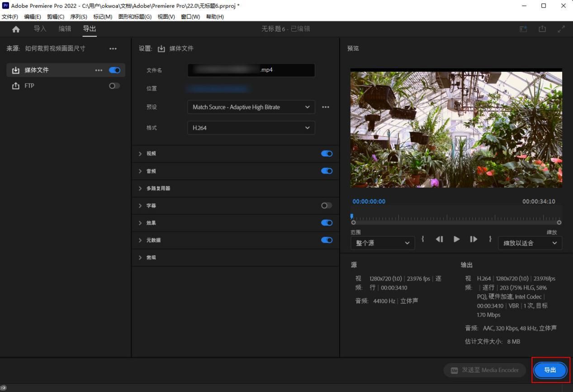The width and height of the screenshot is (573, 392).
Task: Open the 预设 Match Source preset dropdown
Action: [251, 107]
